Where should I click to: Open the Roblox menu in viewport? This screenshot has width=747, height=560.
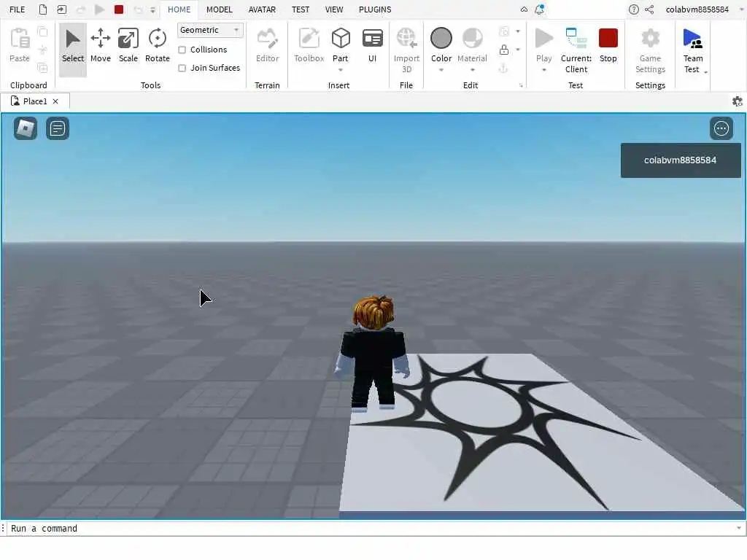(x=26, y=128)
